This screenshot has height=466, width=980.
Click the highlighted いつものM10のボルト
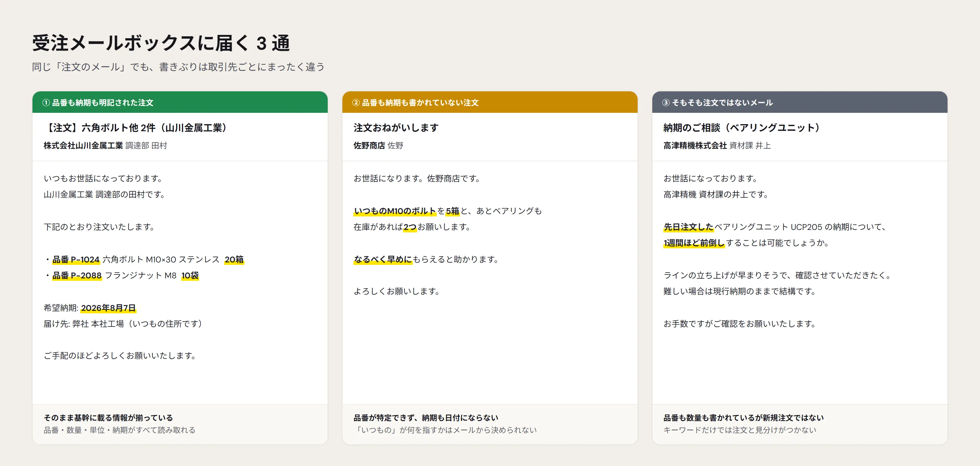pos(395,211)
